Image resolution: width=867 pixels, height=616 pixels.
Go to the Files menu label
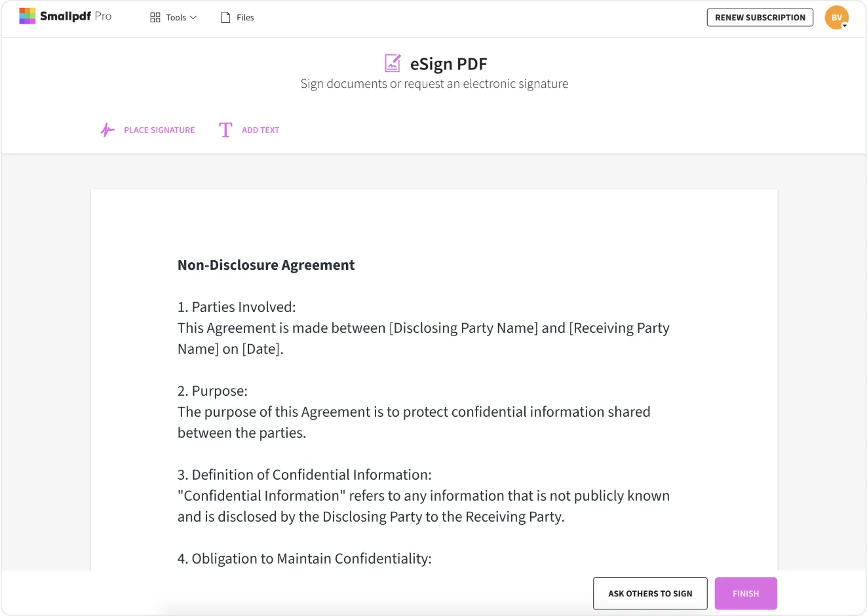[x=245, y=18]
